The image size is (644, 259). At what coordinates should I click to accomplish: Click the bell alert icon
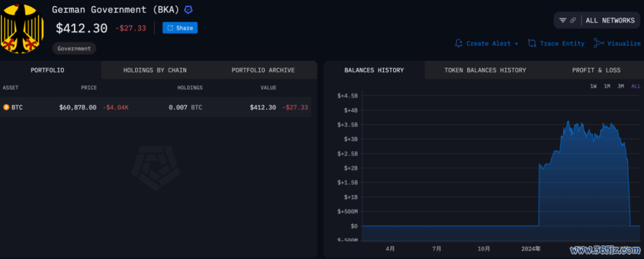459,43
